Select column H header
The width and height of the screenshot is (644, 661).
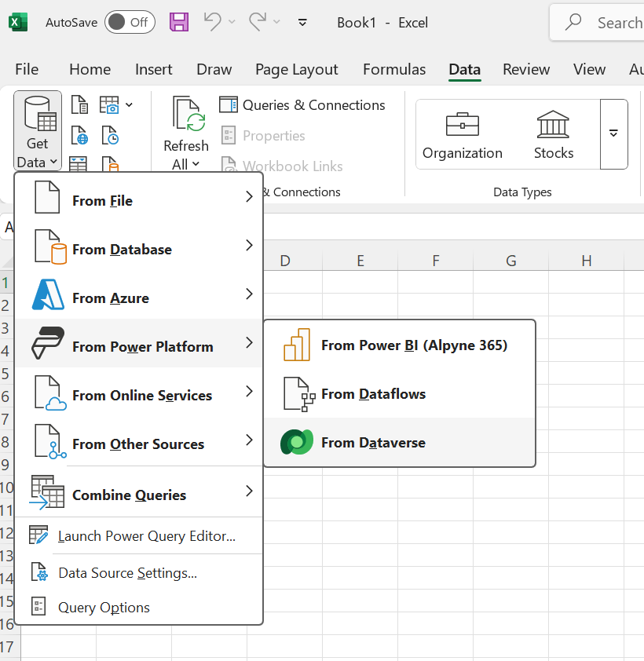[586, 261]
